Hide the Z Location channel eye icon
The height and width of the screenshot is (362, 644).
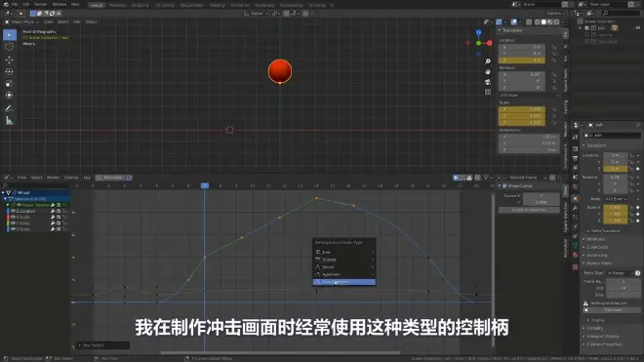click(x=13, y=211)
